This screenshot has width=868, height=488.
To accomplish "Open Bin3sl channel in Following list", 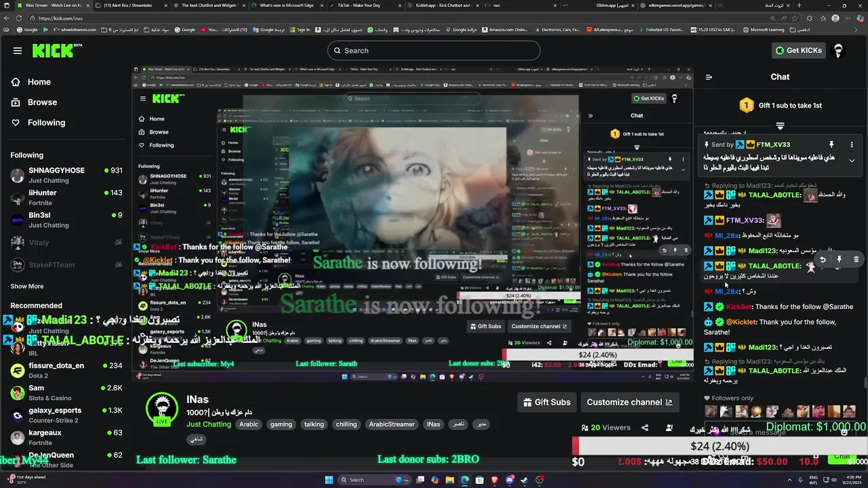I will pyautogui.click(x=66, y=220).
